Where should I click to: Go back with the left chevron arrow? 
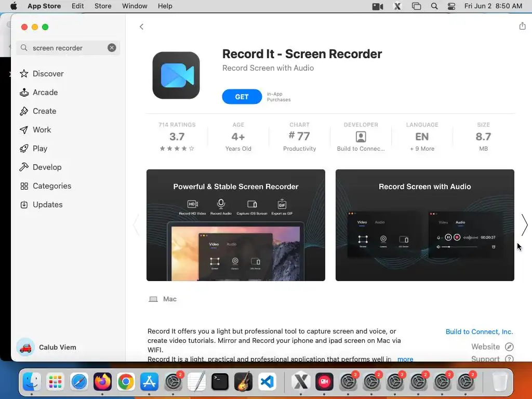pyautogui.click(x=141, y=27)
